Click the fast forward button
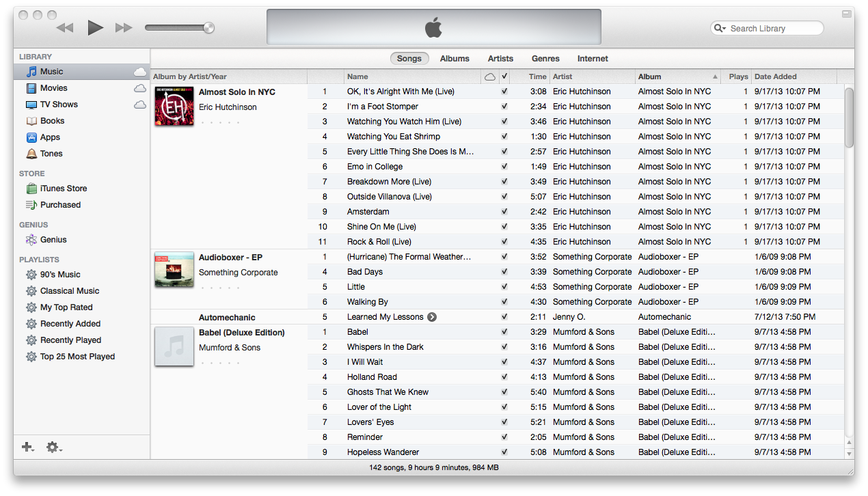The image size is (868, 496). click(x=124, y=28)
